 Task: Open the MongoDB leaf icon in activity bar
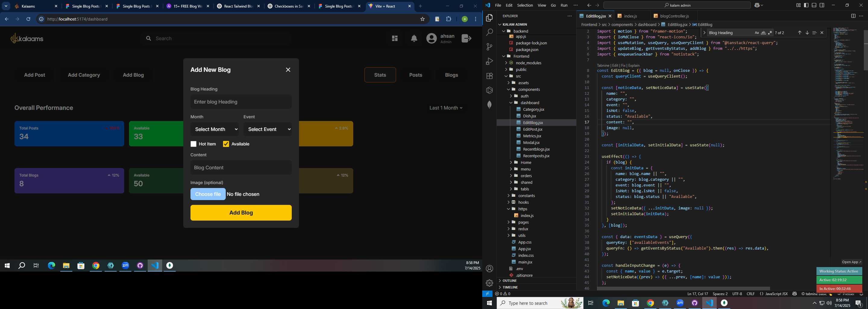pos(489,105)
